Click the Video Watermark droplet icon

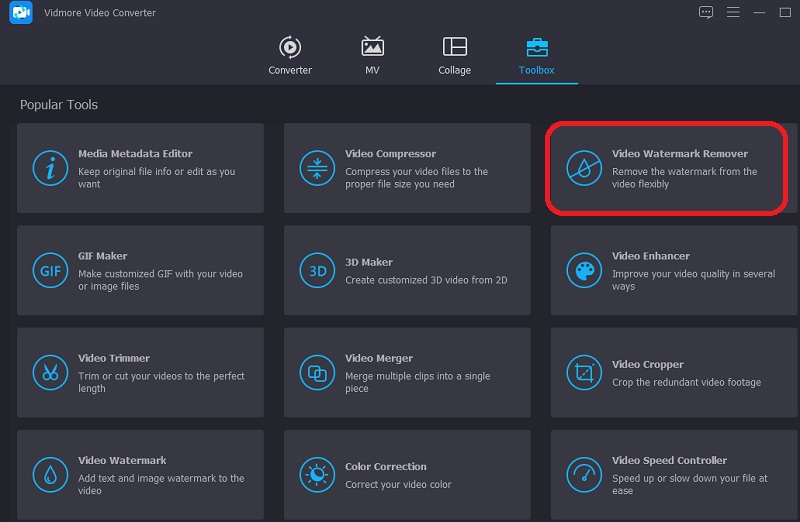[50, 475]
